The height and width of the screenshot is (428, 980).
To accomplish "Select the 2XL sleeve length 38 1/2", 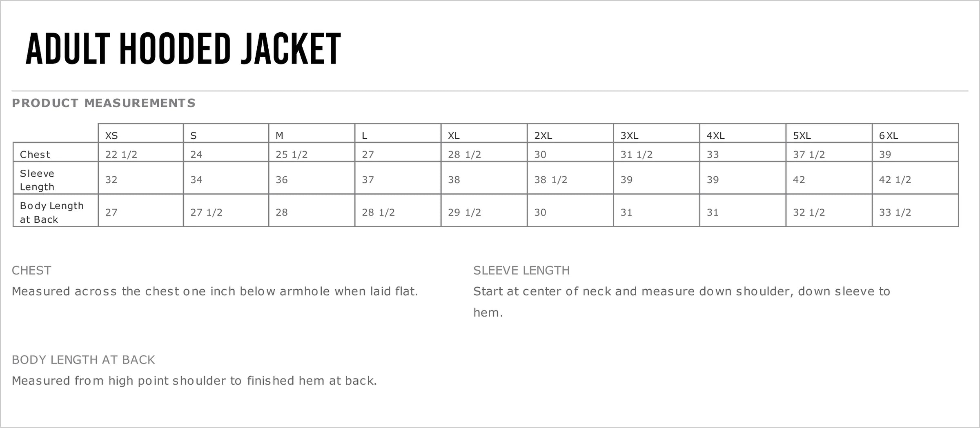I will click(551, 180).
